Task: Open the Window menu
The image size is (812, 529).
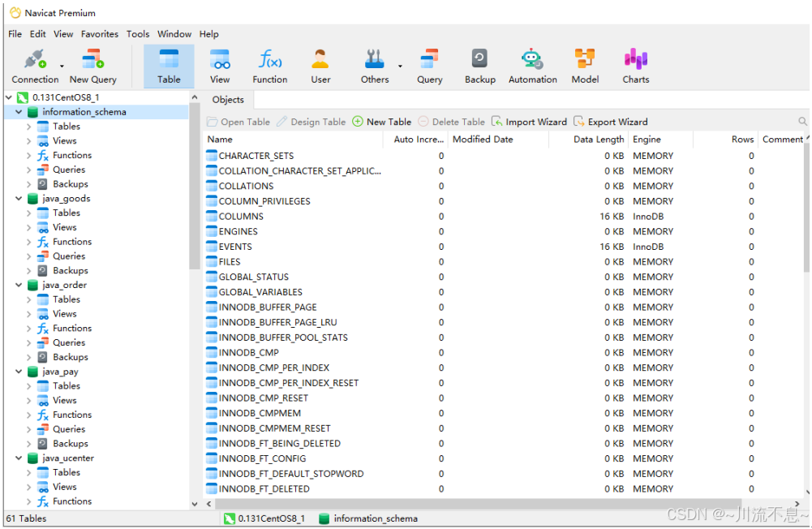Action: [x=174, y=34]
